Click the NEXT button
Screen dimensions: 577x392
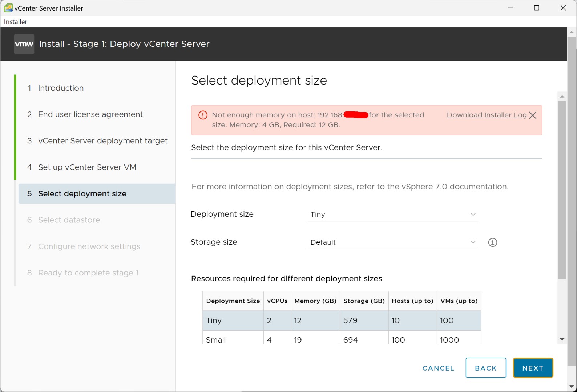pyautogui.click(x=533, y=368)
